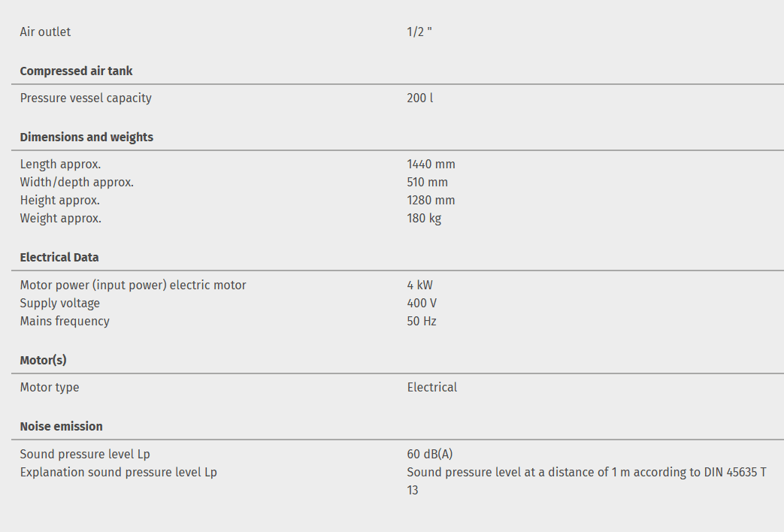
Task: Select the Electrical motor type value
Action: point(431,387)
